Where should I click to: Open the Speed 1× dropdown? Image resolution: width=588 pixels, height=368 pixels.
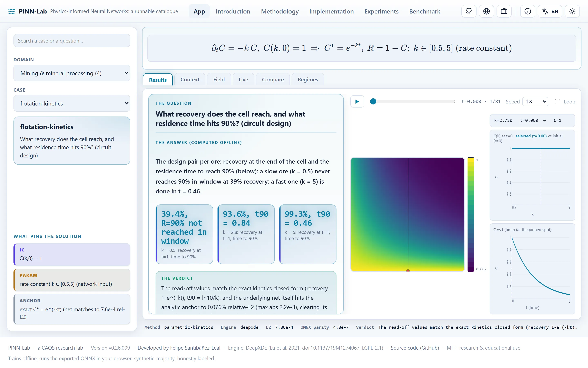coord(536,101)
